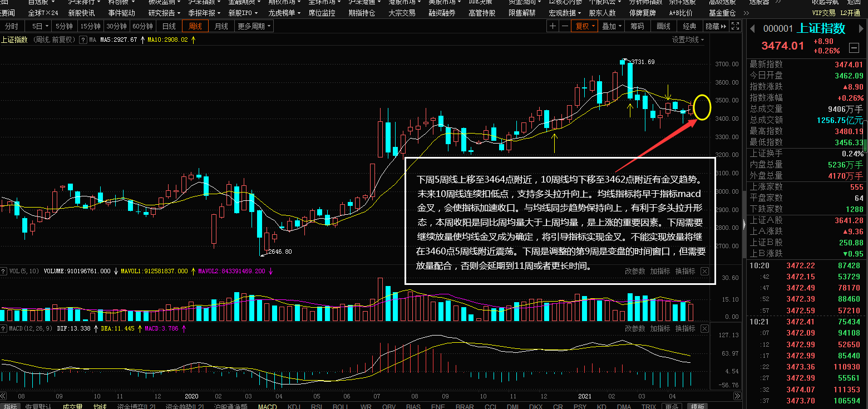
Task: Zoom out chart with the minus icon
Action: pyautogui.click(x=565, y=26)
